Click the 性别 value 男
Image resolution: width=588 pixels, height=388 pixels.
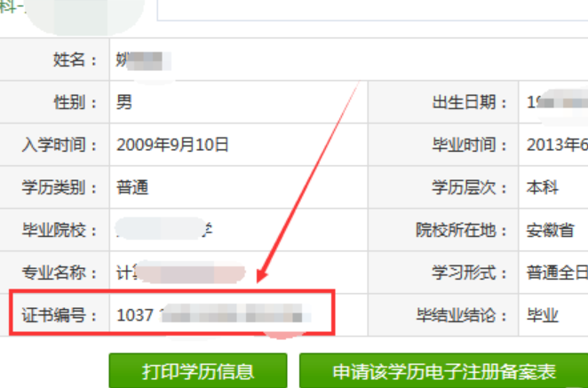(x=124, y=102)
